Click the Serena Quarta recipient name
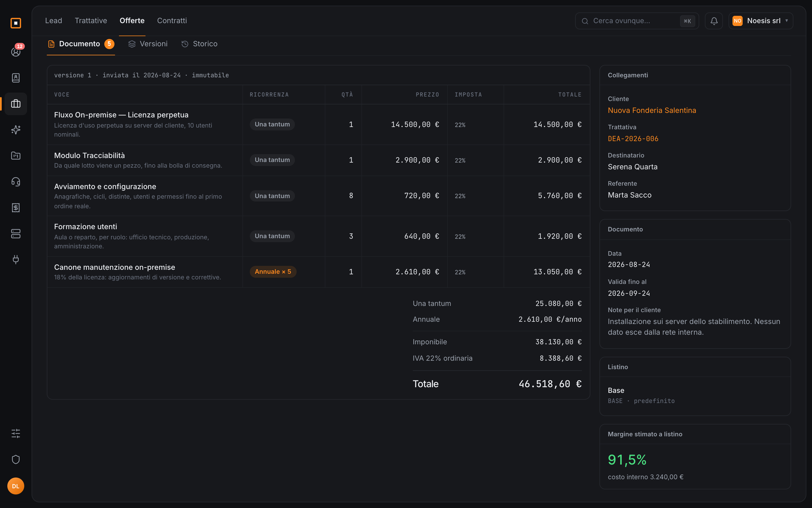The height and width of the screenshot is (508, 812). click(632, 167)
